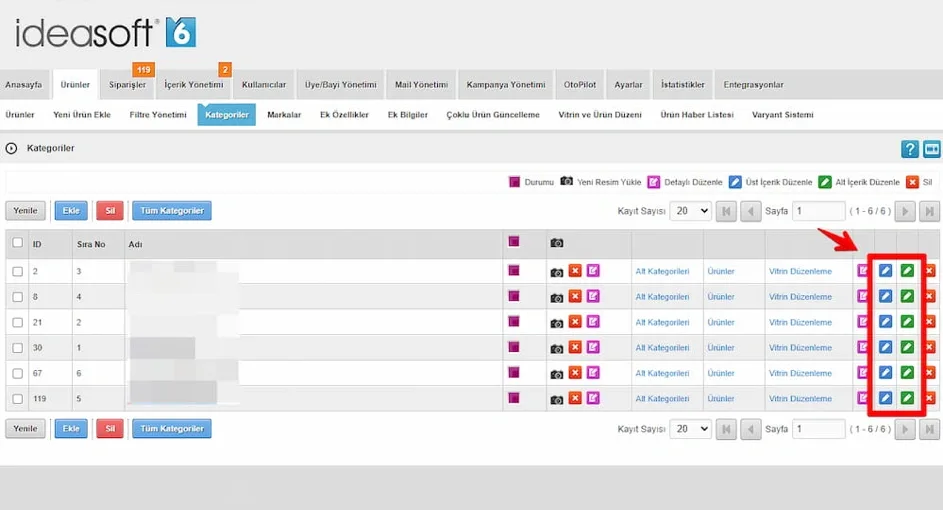
Task: Toggle status square for row ID 30
Action: point(514,347)
